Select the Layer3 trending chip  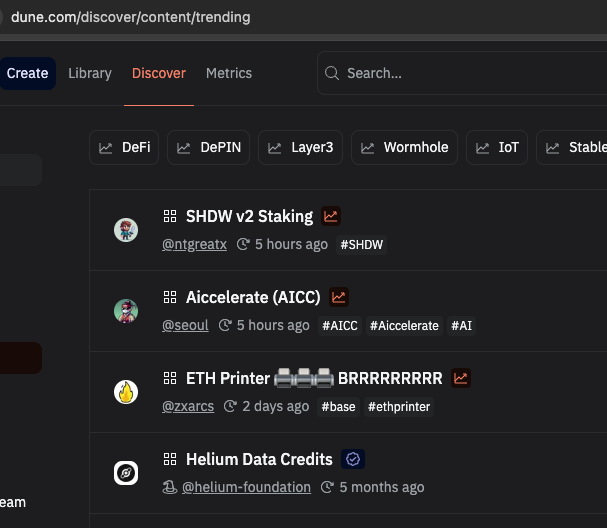[x=300, y=147]
